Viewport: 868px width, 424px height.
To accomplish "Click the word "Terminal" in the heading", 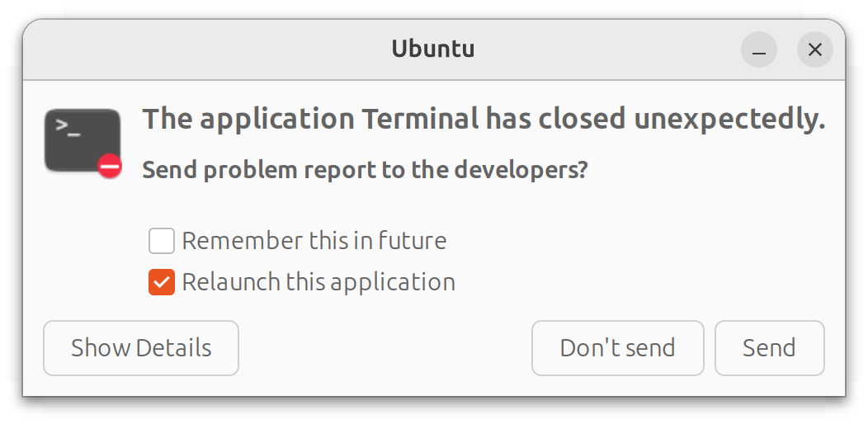I will coord(420,120).
